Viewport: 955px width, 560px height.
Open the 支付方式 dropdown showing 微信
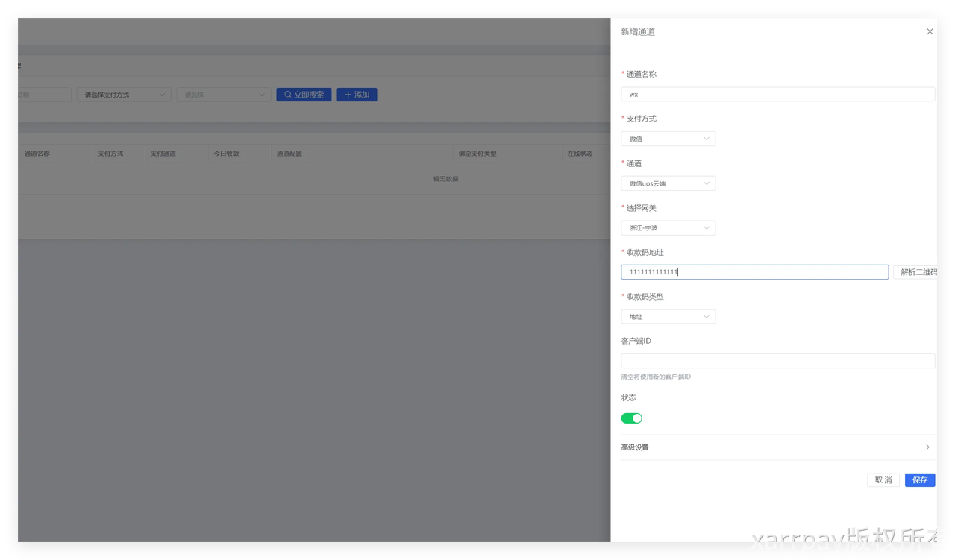(x=668, y=139)
